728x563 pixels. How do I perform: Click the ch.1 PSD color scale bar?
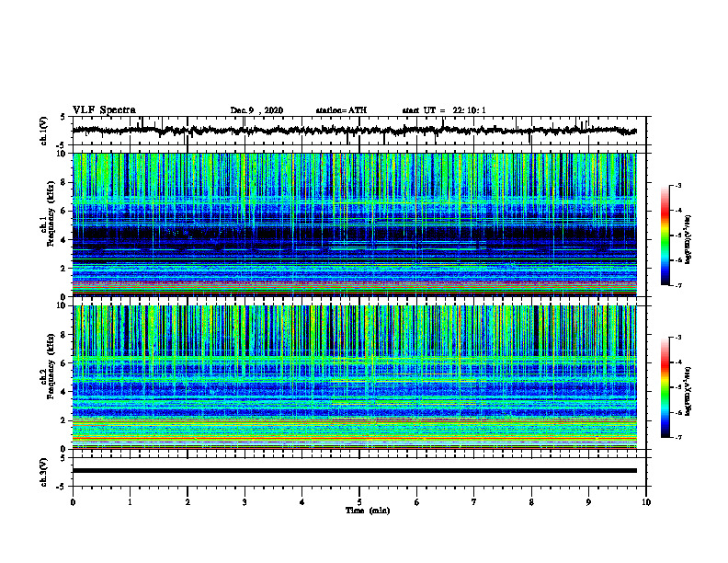[x=665, y=236]
